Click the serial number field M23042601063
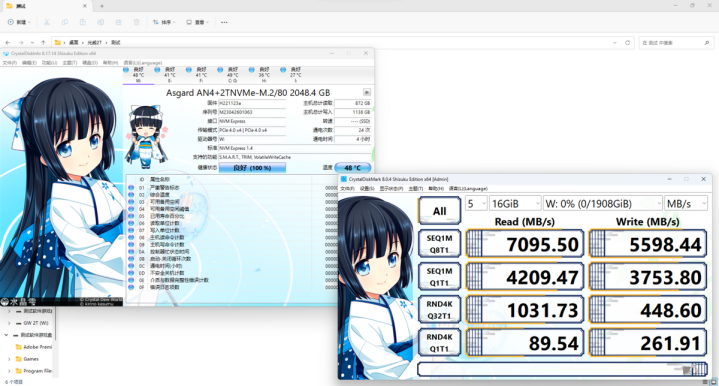 252,112
